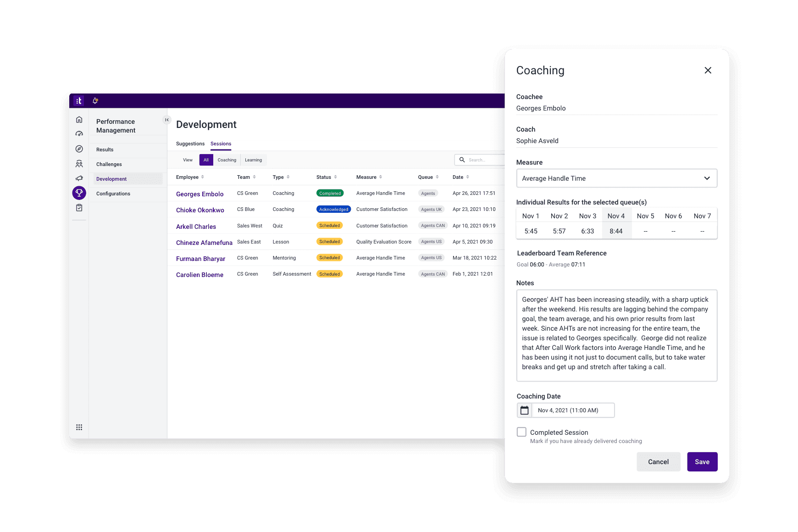Open the Configurations menu item

pyautogui.click(x=113, y=193)
